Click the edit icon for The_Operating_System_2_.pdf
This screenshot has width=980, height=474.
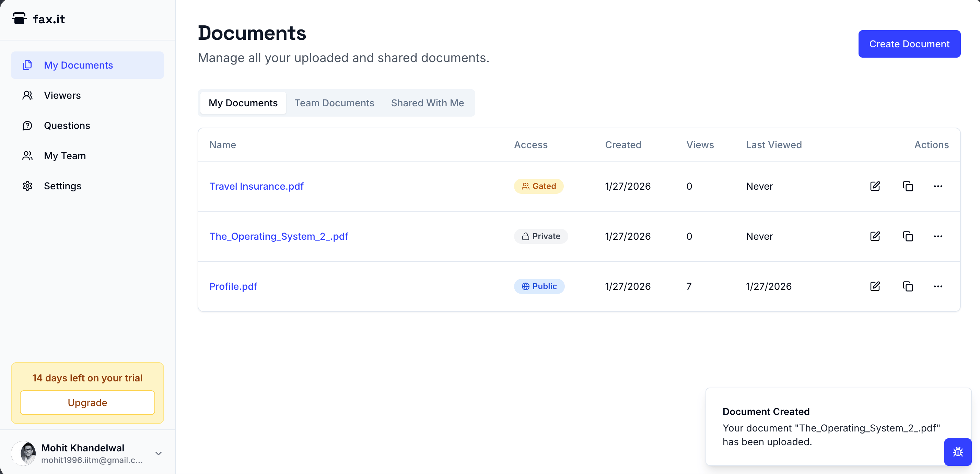(x=875, y=236)
